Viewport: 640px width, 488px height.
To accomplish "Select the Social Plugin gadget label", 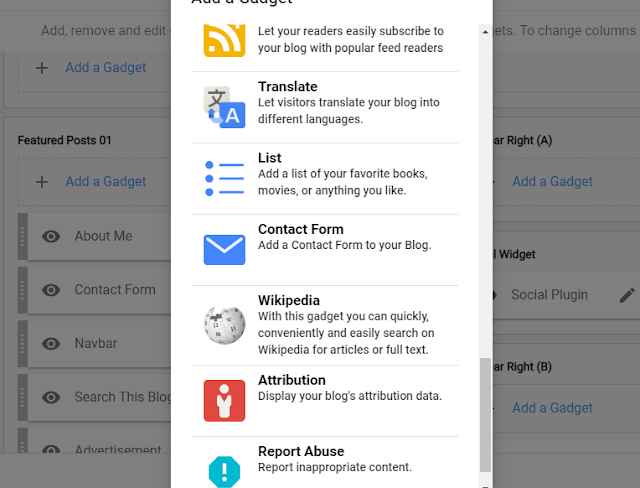I will click(x=549, y=295).
